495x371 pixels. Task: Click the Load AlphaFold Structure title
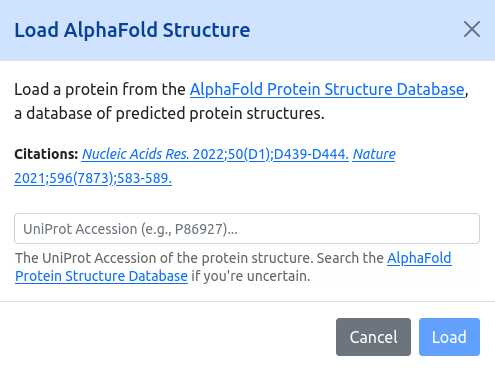click(132, 30)
